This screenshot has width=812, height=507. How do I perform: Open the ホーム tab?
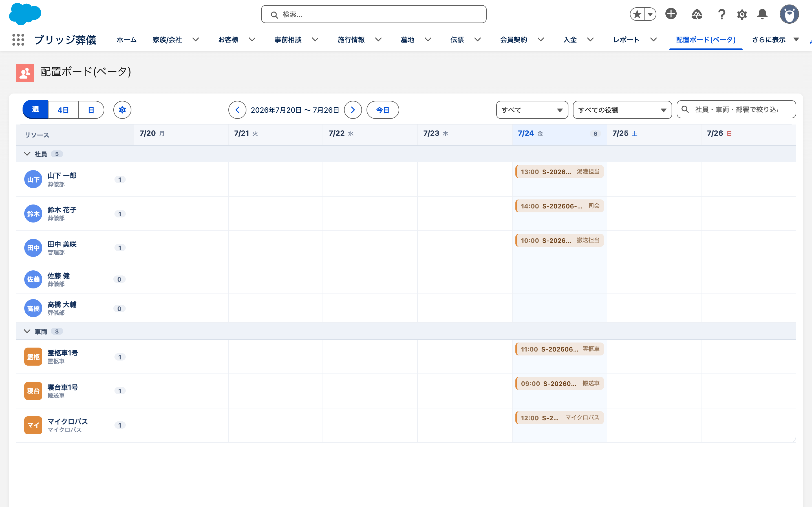tap(127, 39)
